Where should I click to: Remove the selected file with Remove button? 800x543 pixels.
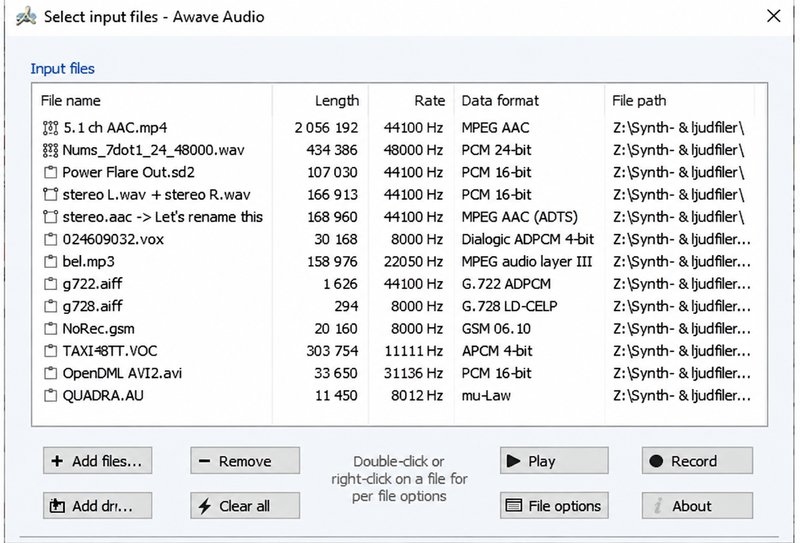(245, 461)
